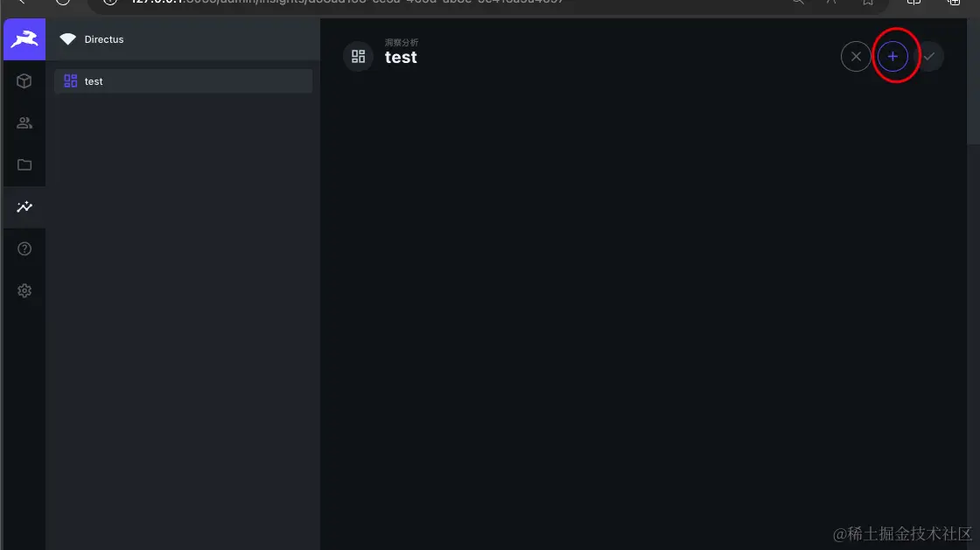Cancel editing with the X button

tap(856, 56)
